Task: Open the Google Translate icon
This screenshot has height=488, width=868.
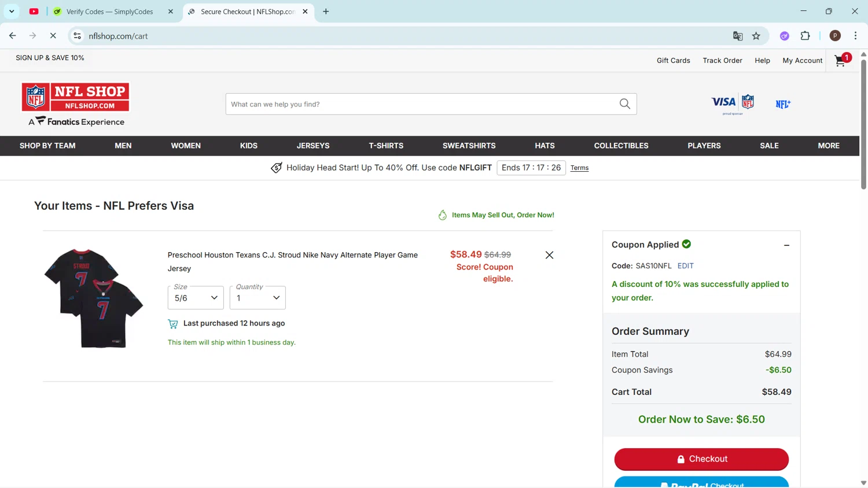Action: [738, 36]
